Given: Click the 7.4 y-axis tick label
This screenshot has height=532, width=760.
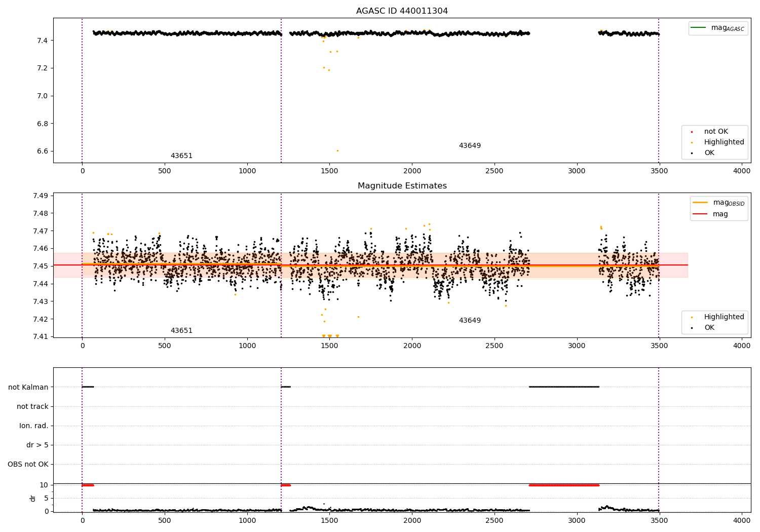Looking at the screenshot, I should coord(43,41).
